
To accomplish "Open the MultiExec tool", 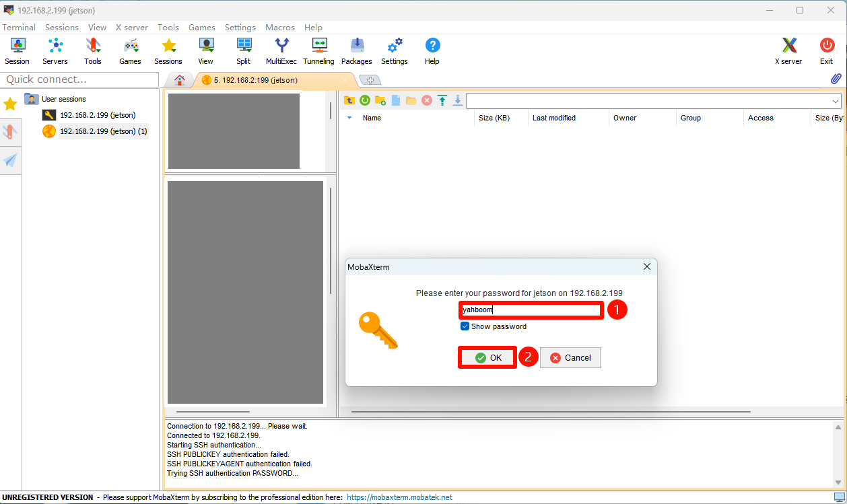I will (x=281, y=50).
